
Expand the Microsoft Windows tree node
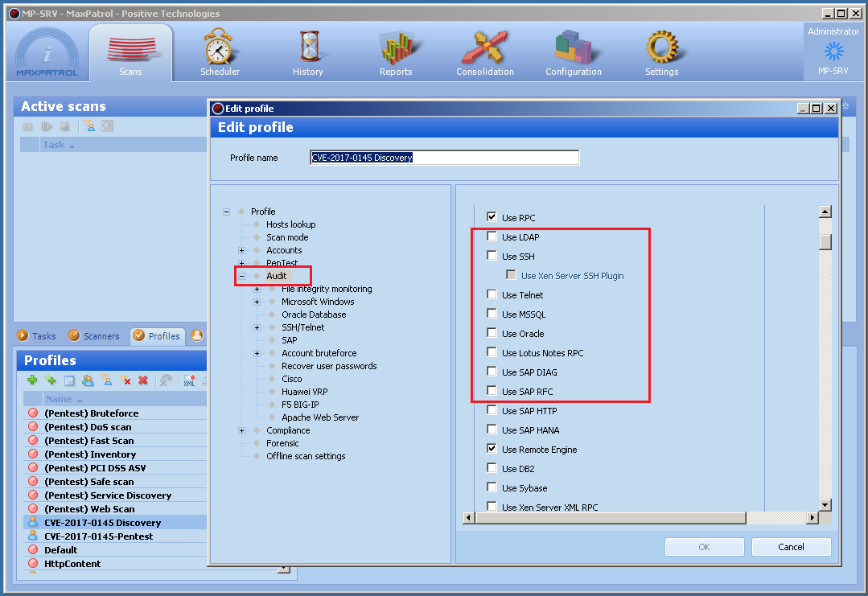(x=257, y=302)
